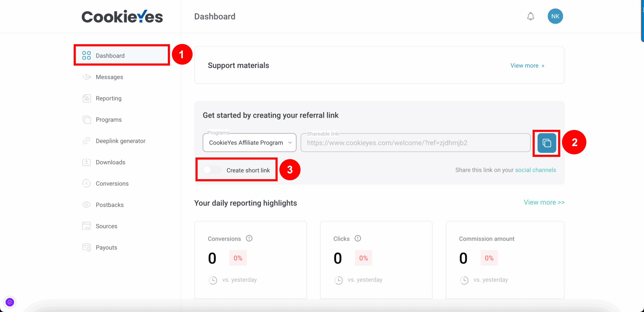Click the Deeplink generator chain icon
Screen dimensions: 644x312
tap(86, 141)
